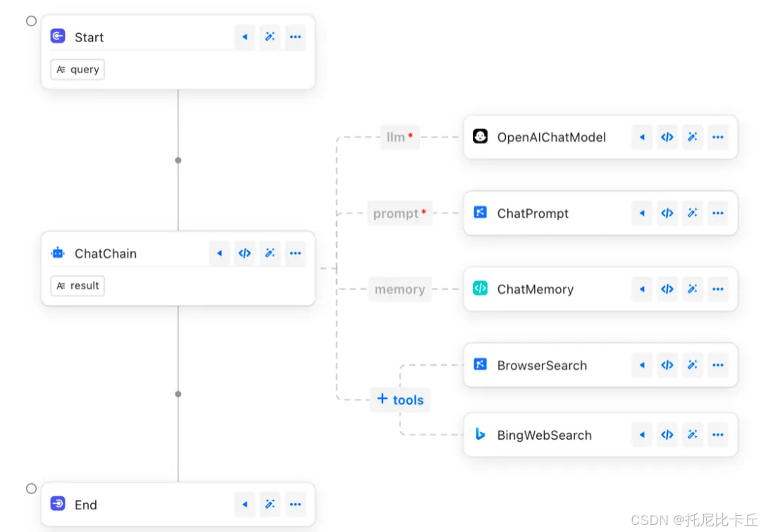Select the result variable tag

tap(78, 285)
